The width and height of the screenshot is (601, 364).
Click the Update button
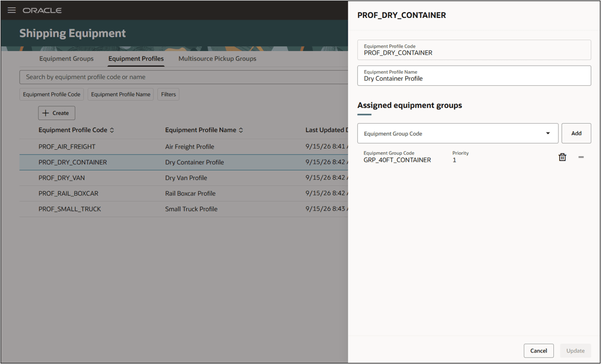click(x=575, y=351)
